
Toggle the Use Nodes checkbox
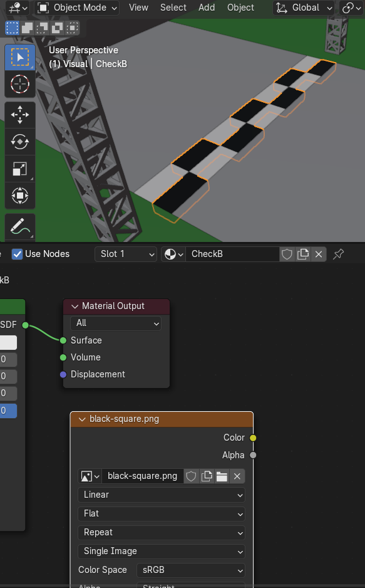[18, 255]
